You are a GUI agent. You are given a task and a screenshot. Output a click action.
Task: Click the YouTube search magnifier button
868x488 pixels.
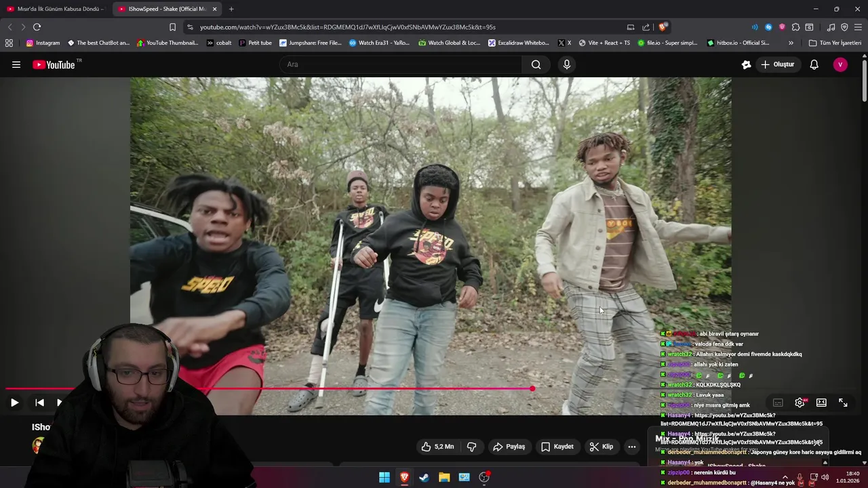pos(536,64)
